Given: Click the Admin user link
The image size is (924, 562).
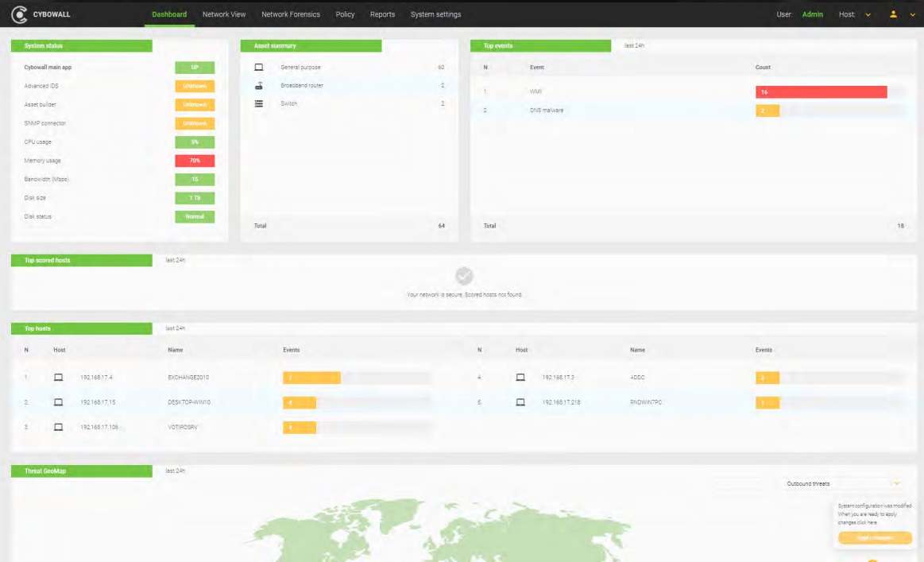Looking at the screenshot, I should [x=812, y=14].
